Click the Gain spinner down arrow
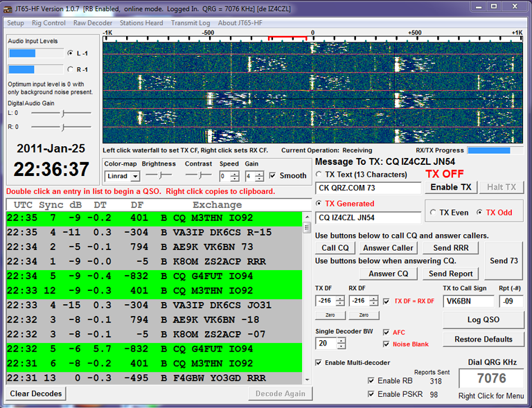The width and height of the screenshot is (532, 408). tap(259, 179)
